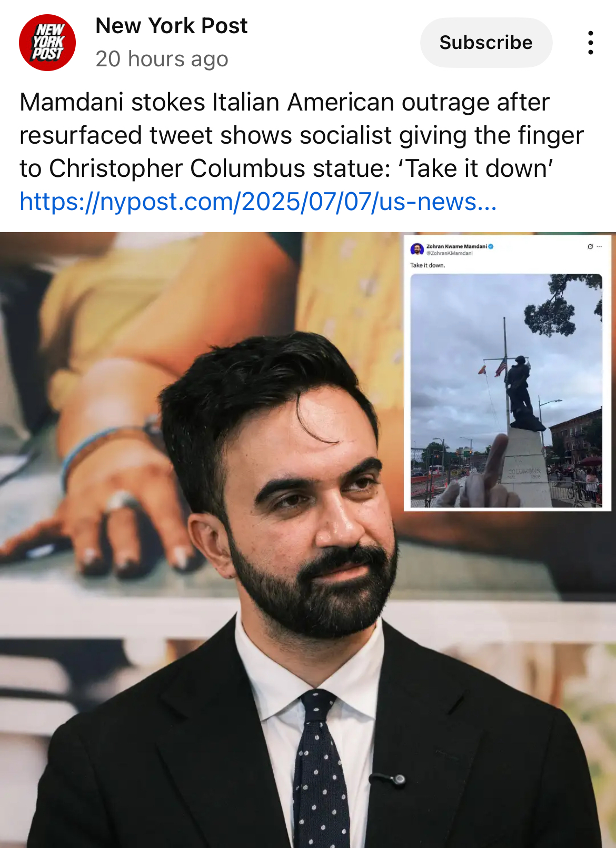This screenshot has height=848, width=616.
Task: Click the "20 hours ago" timestamp
Action: pyautogui.click(x=162, y=59)
